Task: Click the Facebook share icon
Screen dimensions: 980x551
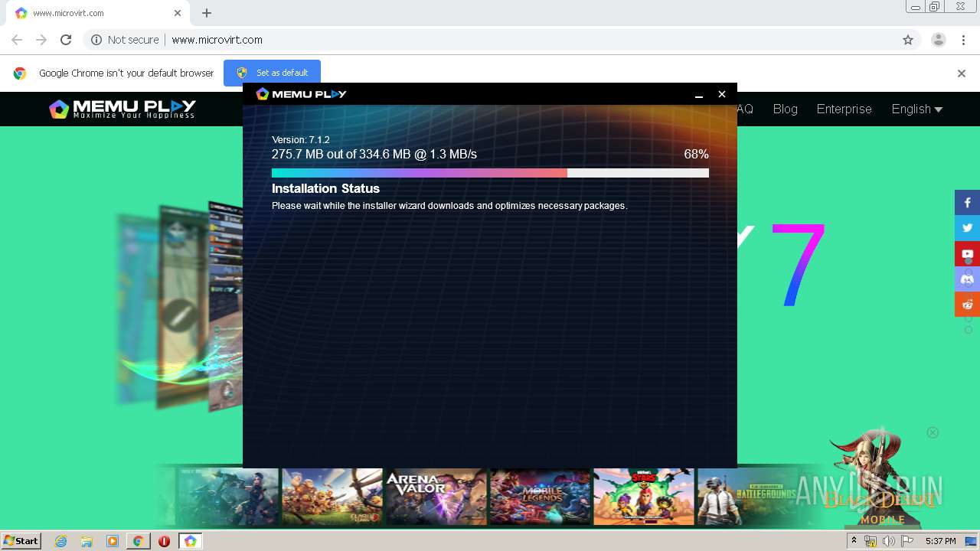Action: 967,203
